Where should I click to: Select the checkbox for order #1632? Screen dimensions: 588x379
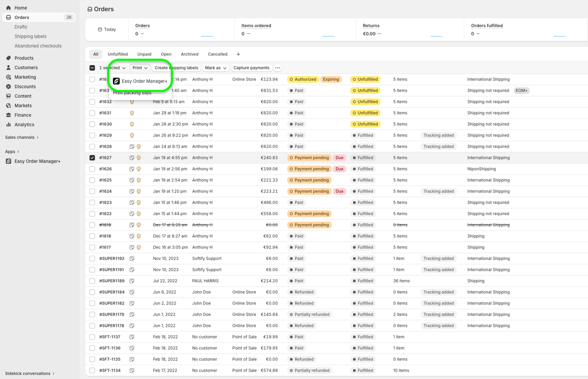tap(92, 102)
